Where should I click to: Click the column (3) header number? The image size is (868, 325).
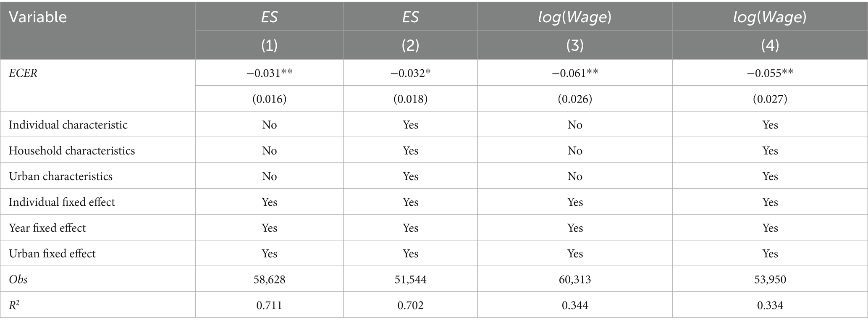click(575, 45)
